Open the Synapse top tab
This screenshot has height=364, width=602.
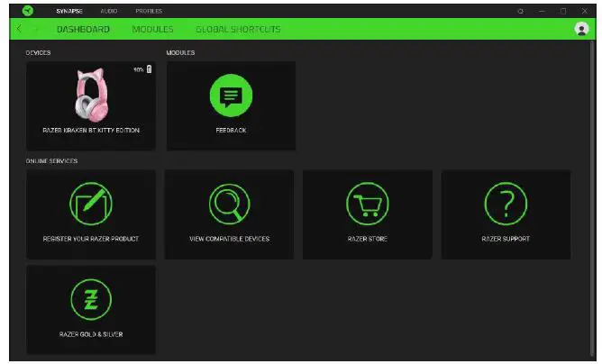coord(69,11)
